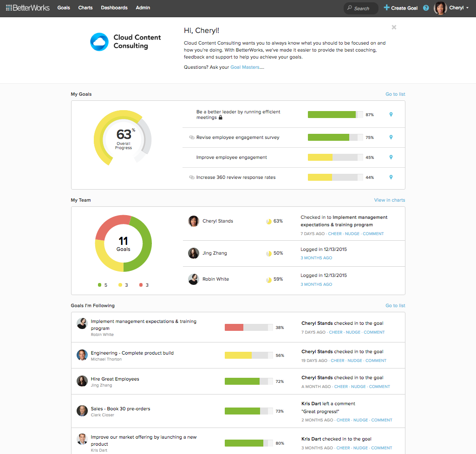Image resolution: width=476 pixels, height=454 pixels.
Task: Click the progress pie icon next to 50%
Action: click(269, 253)
